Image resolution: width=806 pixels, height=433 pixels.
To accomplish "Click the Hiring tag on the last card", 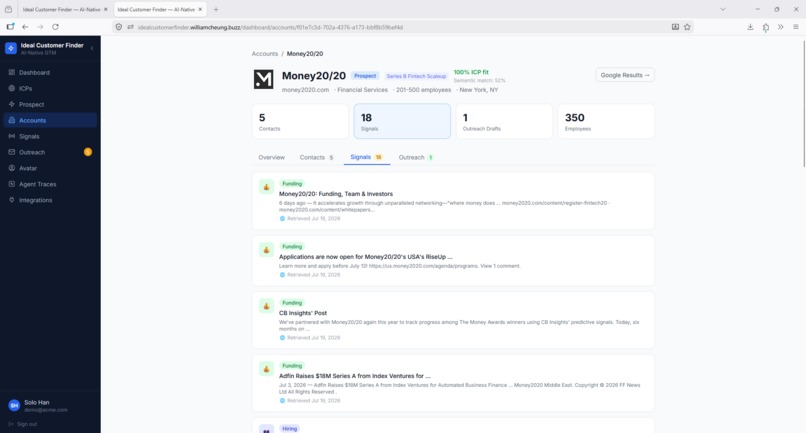I will [x=289, y=428].
